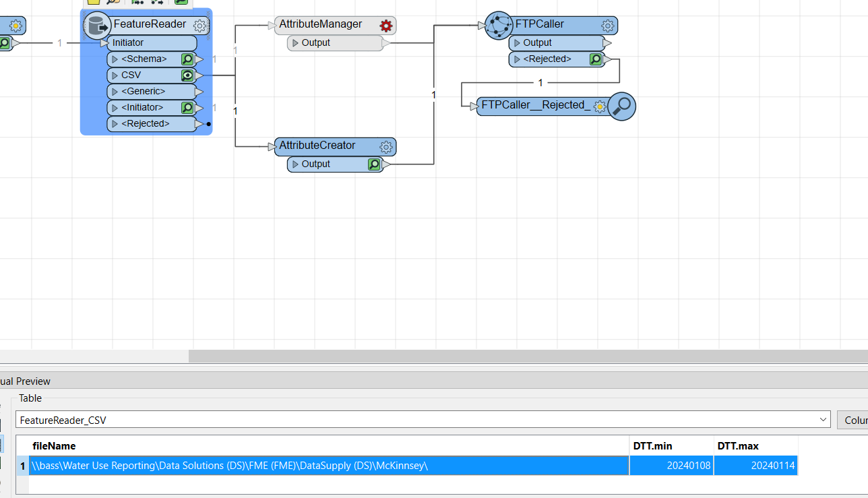Click the FTPCaller network globe icon
The width and height of the screenshot is (868, 498).
pyautogui.click(x=499, y=26)
